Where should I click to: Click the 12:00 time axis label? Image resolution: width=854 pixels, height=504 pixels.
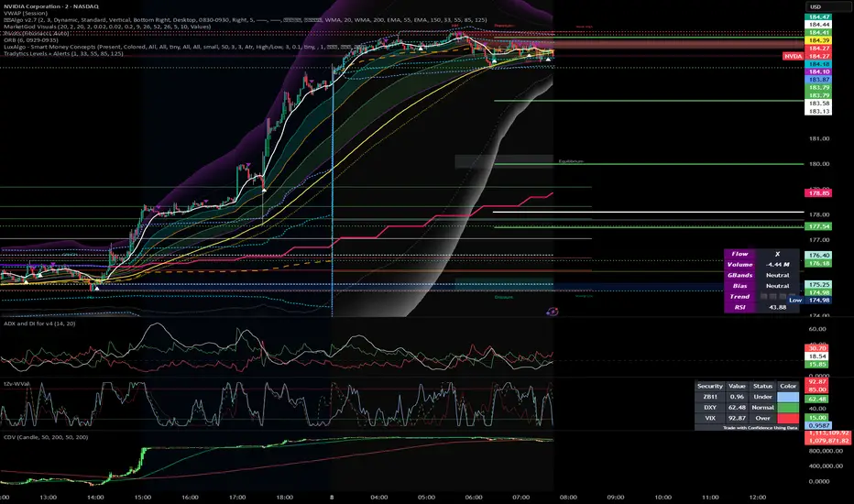[758, 497]
